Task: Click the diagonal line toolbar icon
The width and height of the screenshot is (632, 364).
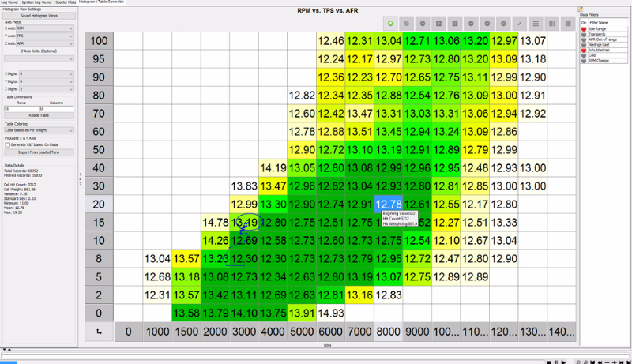Action: [519, 24]
